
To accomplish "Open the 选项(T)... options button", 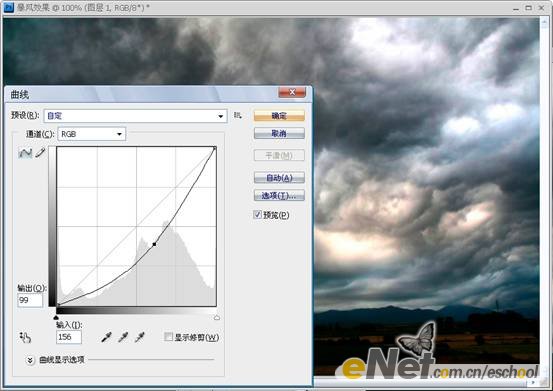I will (x=279, y=195).
